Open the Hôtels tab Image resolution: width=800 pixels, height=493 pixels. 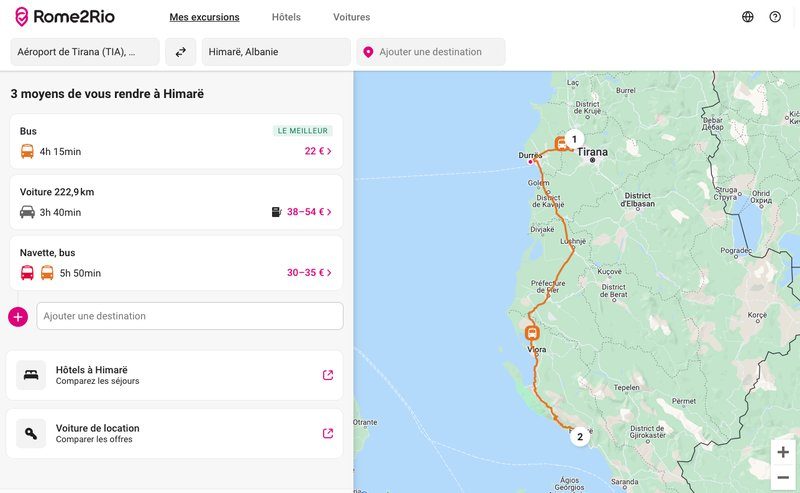(286, 17)
